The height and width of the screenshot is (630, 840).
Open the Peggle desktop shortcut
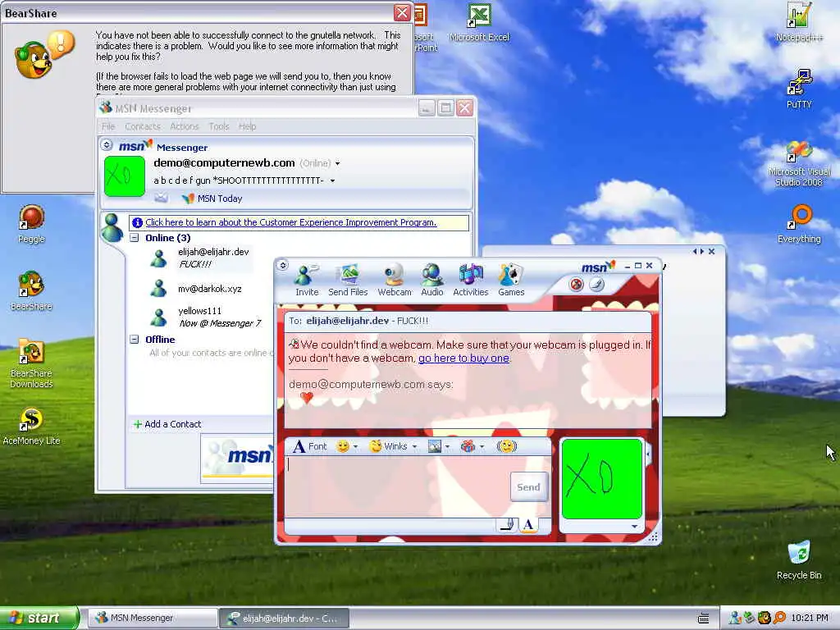(x=31, y=224)
